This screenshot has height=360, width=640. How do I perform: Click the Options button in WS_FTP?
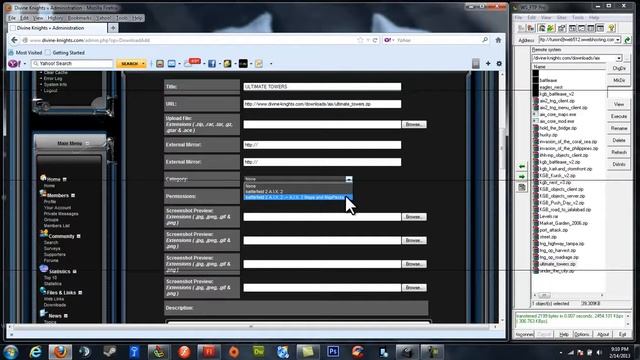(582, 334)
